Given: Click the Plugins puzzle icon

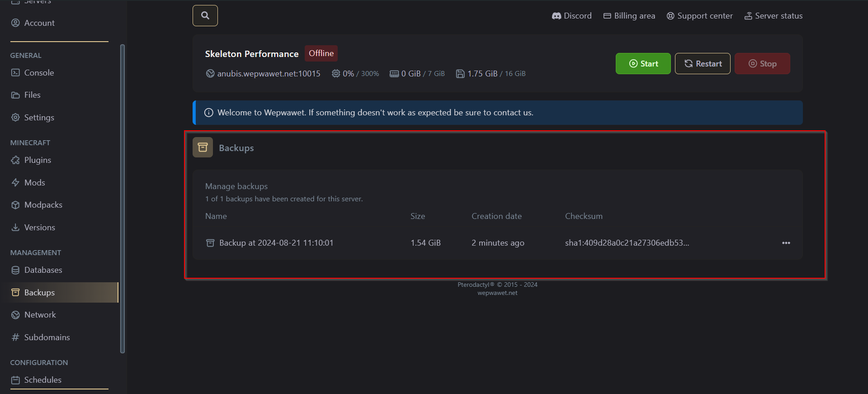Looking at the screenshot, I should click(15, 160).
